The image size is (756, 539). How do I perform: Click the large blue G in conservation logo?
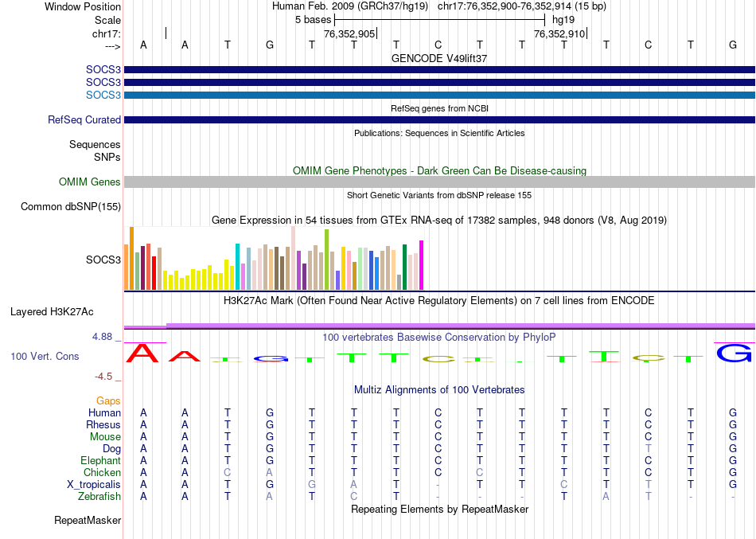pos(734,353)
